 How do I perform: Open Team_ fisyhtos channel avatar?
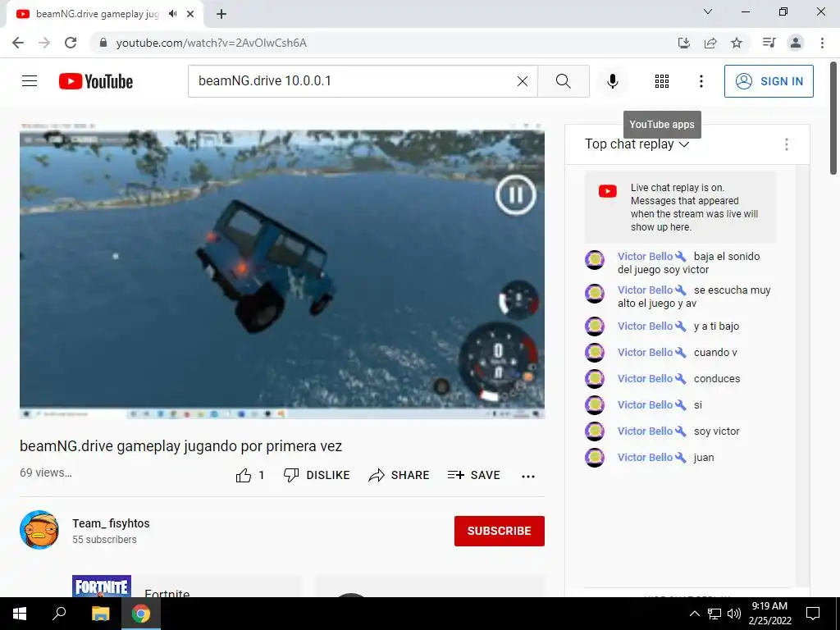point(39,530)
